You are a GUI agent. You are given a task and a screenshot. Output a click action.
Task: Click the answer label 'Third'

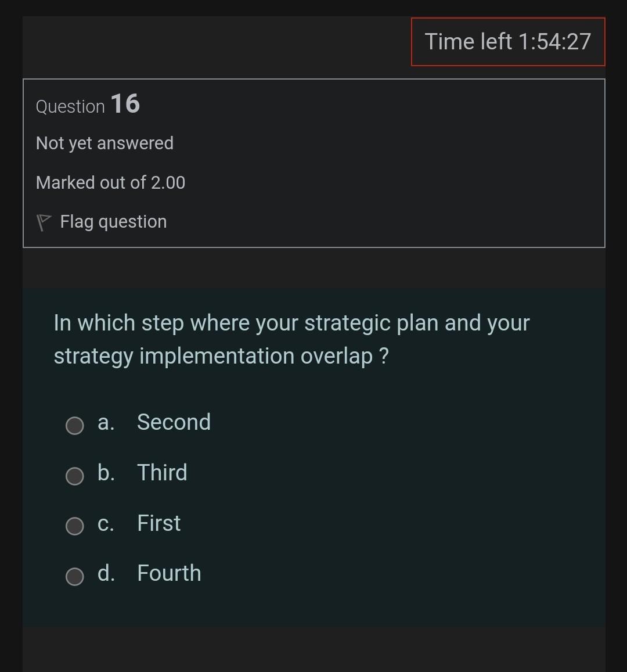163,473
